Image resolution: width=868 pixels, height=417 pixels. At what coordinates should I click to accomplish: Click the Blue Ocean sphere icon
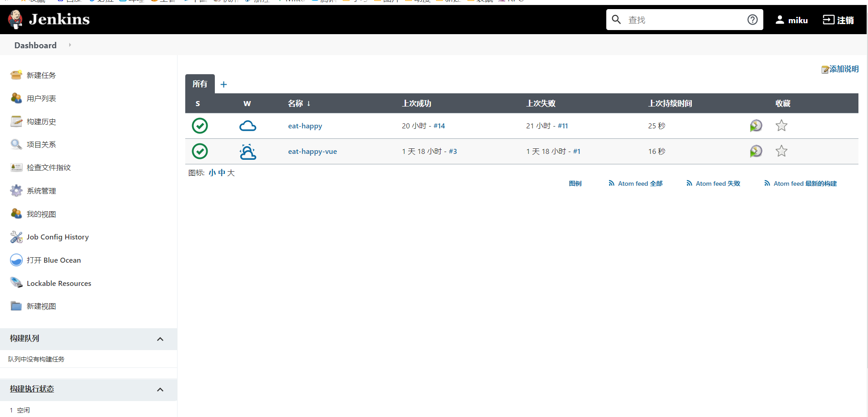tap(16, 260)
